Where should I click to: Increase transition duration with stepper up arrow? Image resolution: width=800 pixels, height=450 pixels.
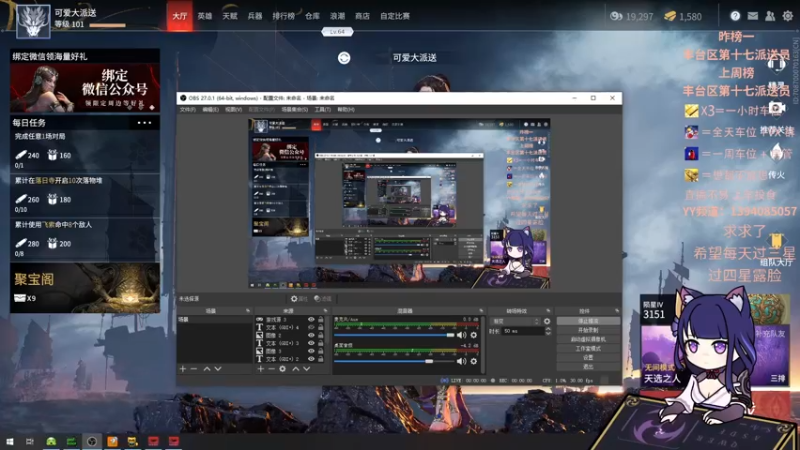click(x=548, y=329)
